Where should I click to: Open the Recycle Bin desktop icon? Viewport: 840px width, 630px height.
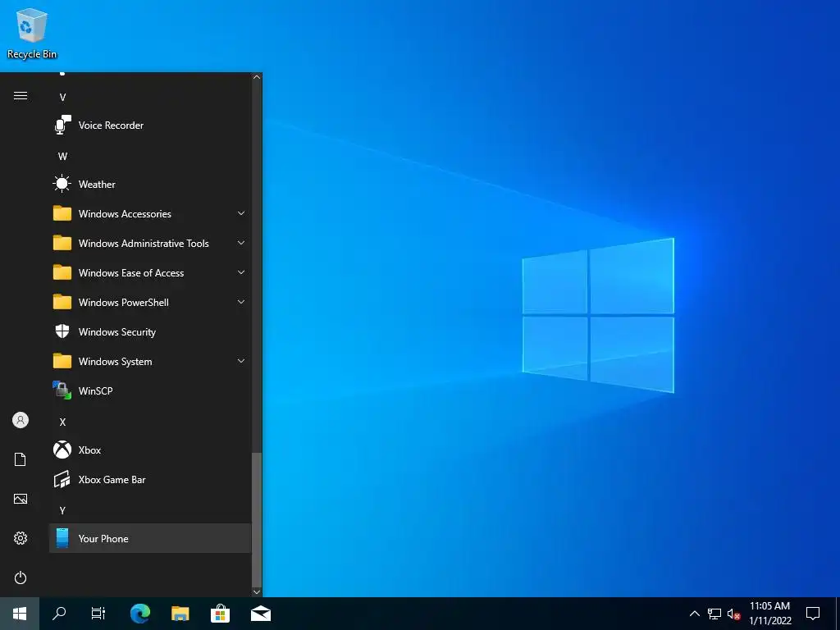[x=32, y=33]
